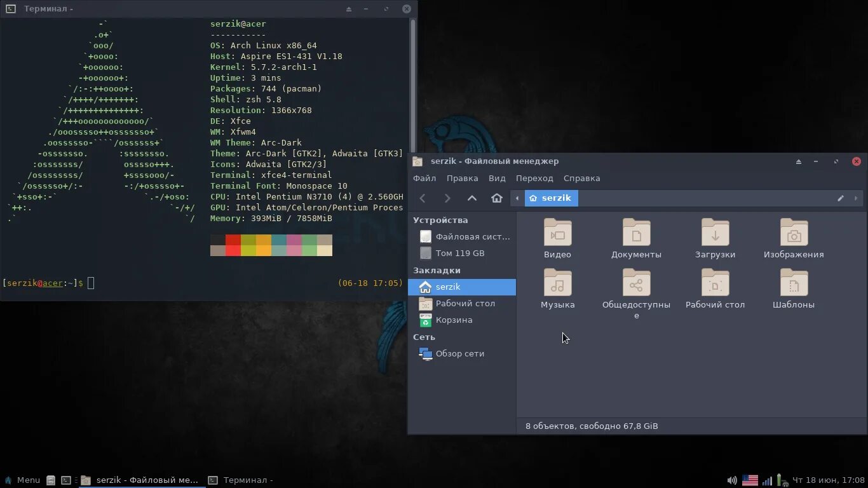
Task: Click the Закладки sidebar header
Action: pos(437,271)
